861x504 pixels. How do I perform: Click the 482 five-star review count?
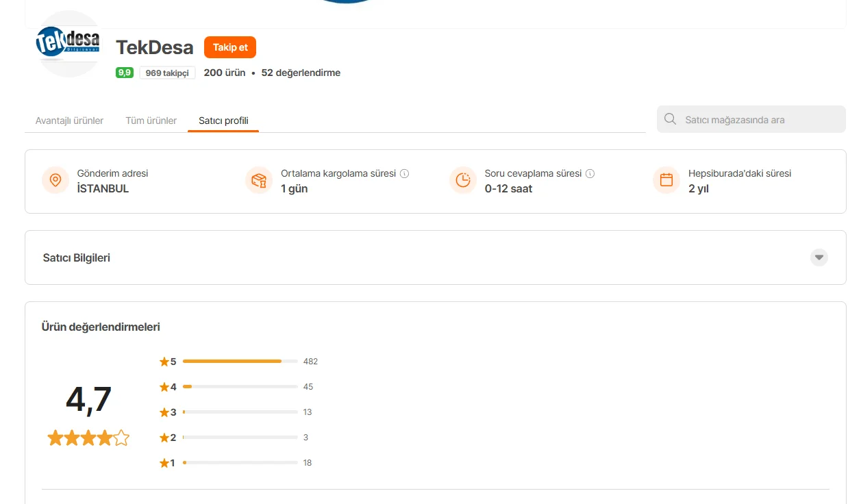310,361
